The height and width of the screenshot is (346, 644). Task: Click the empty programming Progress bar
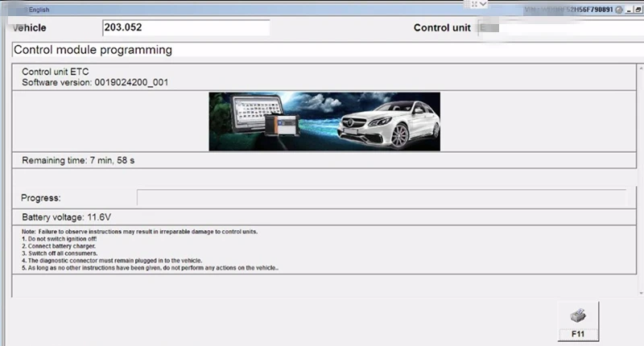pos(382,197)
